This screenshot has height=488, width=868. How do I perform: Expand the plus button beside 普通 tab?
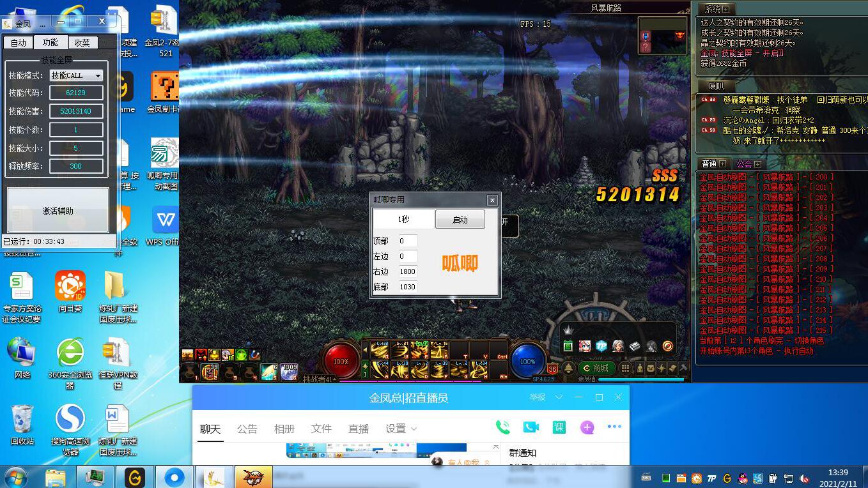723,164
